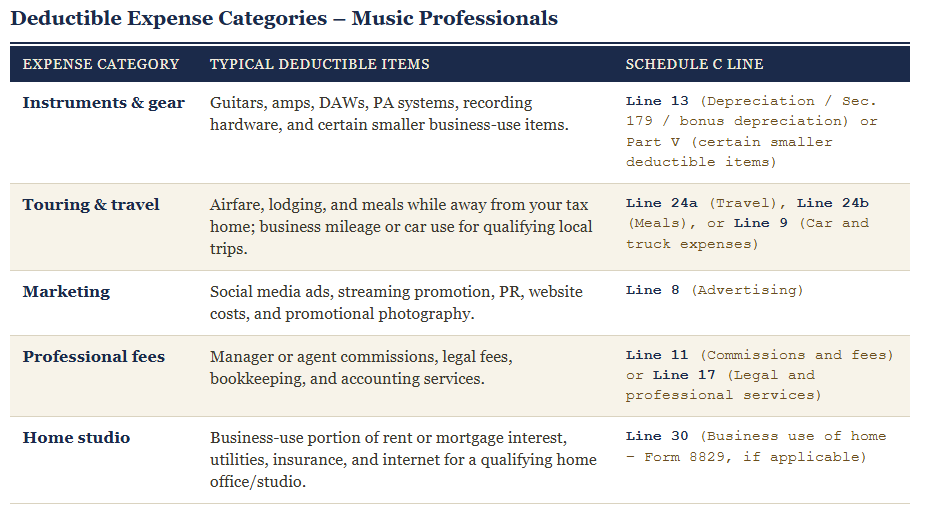This screenshot has height=517, width=927.
Task: Click the Home studio row label
Action: (x=76, y=438)
